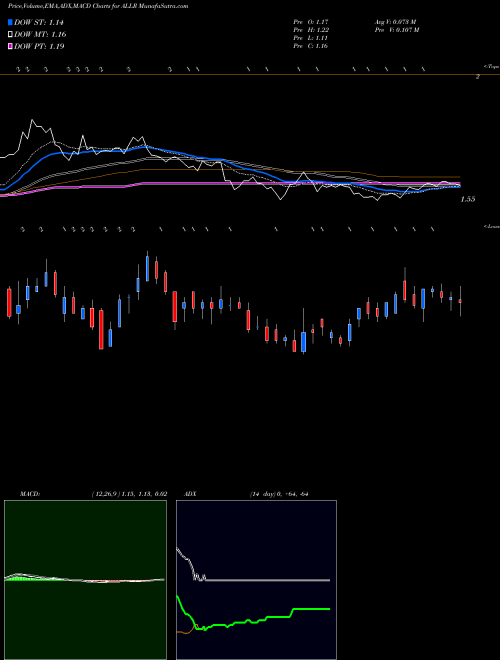Click the 'Pre O: 1.17' value
The height and width of the screenshot is (660, 500).
pos(311,22)
